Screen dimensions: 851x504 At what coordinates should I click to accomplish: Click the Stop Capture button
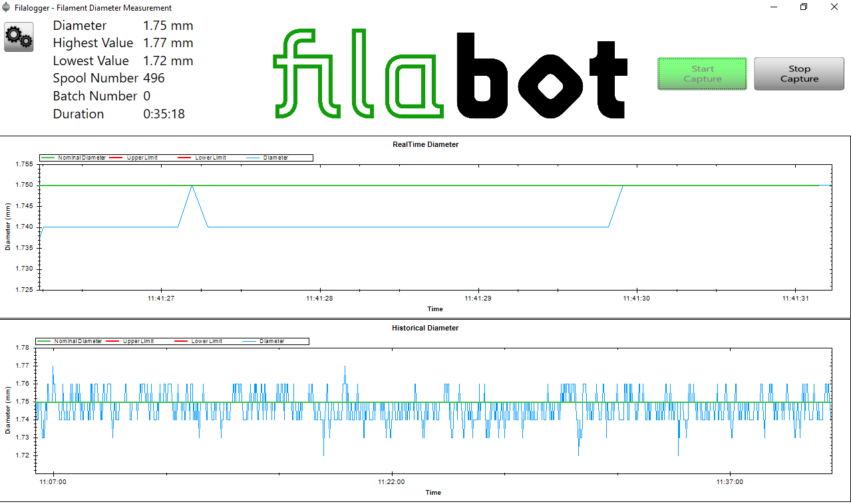pos(798,73)
